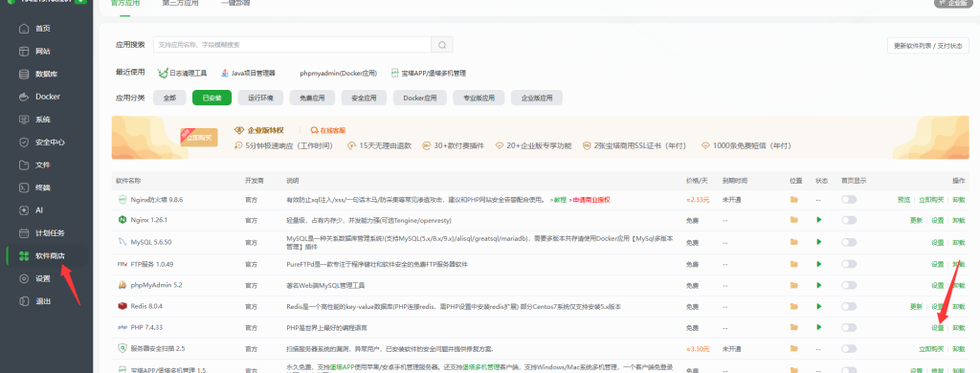Open the folder location of 服务器安全扫描
Viewport: 980px width, 373px height.
[x=793, y=349]
